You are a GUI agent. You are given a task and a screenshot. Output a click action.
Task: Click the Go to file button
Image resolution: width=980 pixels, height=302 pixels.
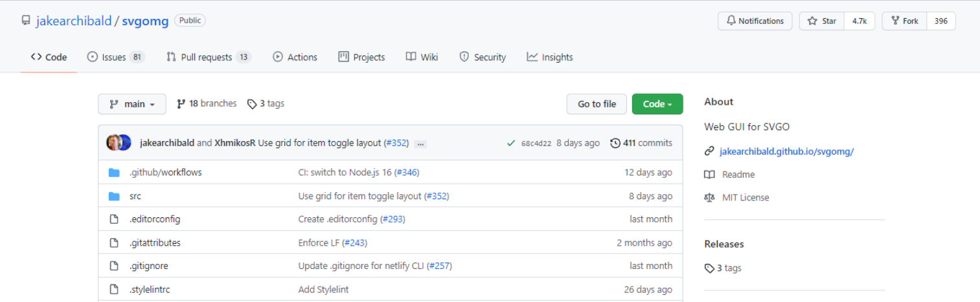click(x=597, y=104)
